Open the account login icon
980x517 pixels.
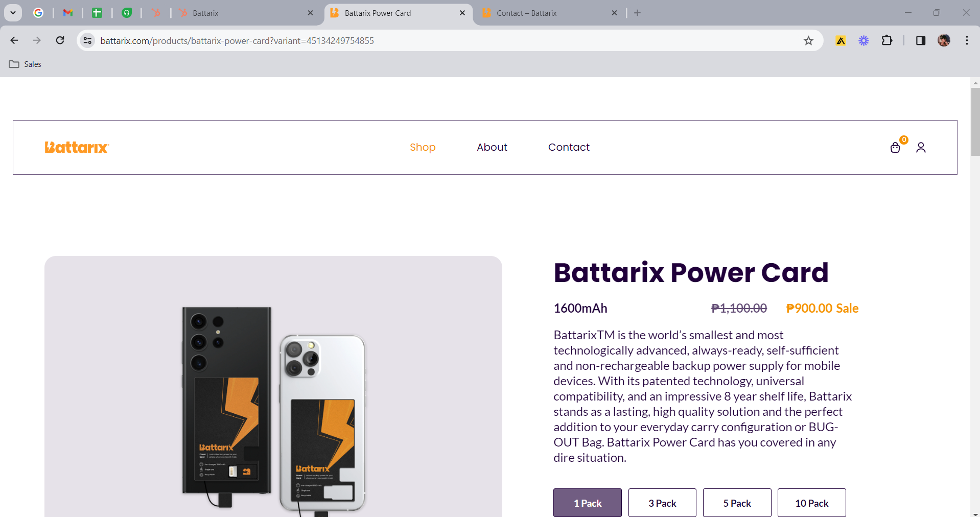[x=921, y=147]
